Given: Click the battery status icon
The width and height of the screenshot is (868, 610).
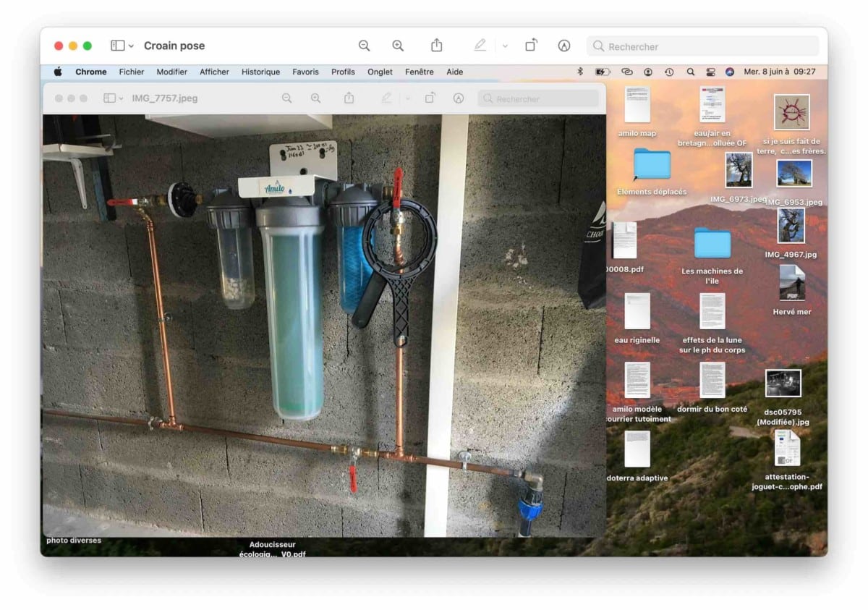Looking at the screenshot, I should click(603, 72).
